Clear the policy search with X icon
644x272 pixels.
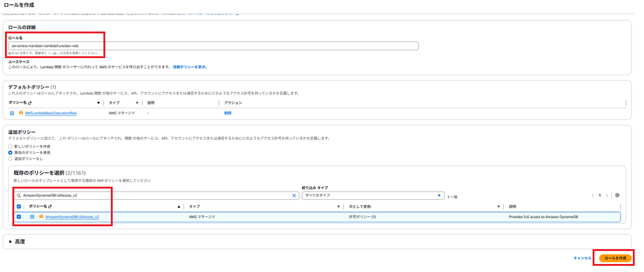point(294,196)
